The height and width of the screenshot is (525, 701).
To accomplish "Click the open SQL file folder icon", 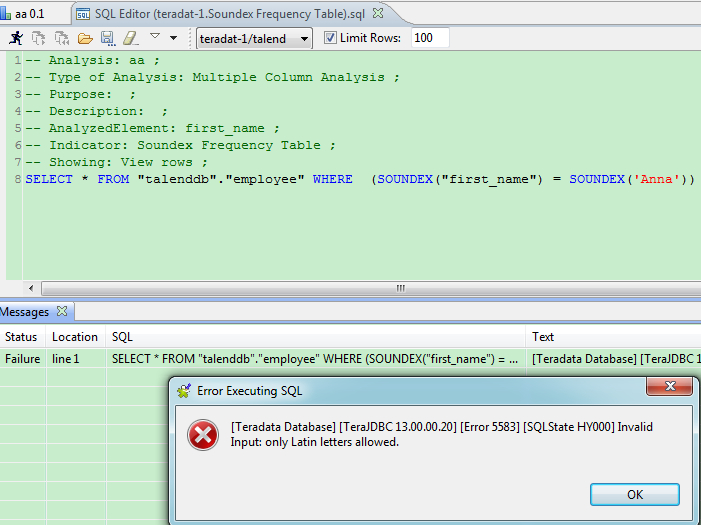I will point(85,38).
